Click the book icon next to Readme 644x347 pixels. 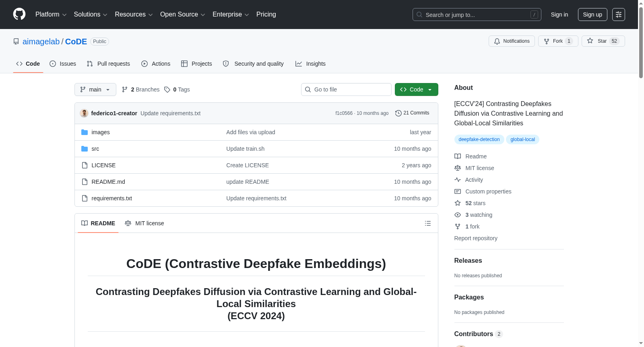pyautogui.click(x=458, y=156)
